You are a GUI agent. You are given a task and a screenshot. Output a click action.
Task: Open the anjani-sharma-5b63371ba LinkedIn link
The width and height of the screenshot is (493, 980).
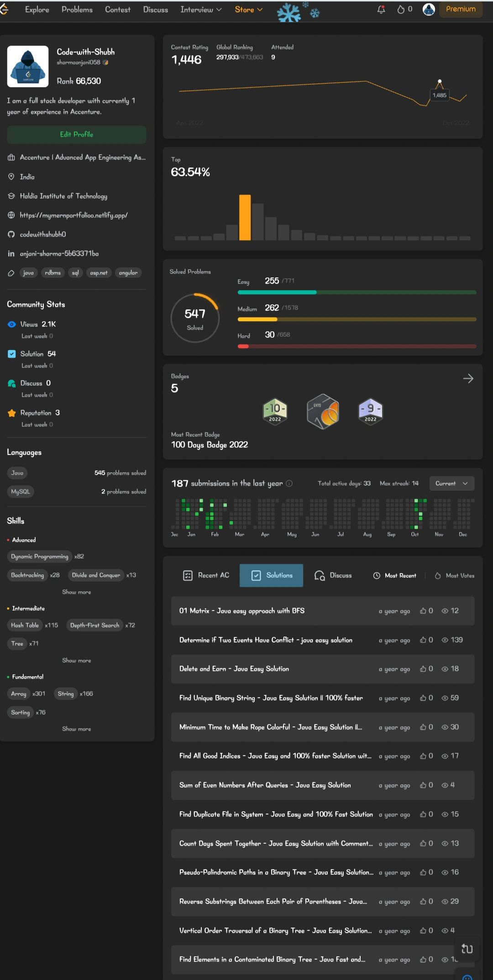[x=59, y=254]
